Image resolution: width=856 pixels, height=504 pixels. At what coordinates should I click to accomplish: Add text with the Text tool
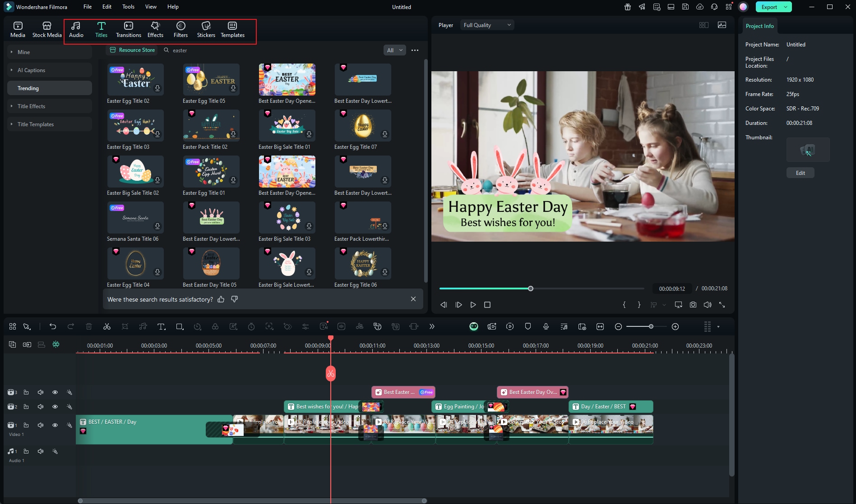tap(161, 326)
